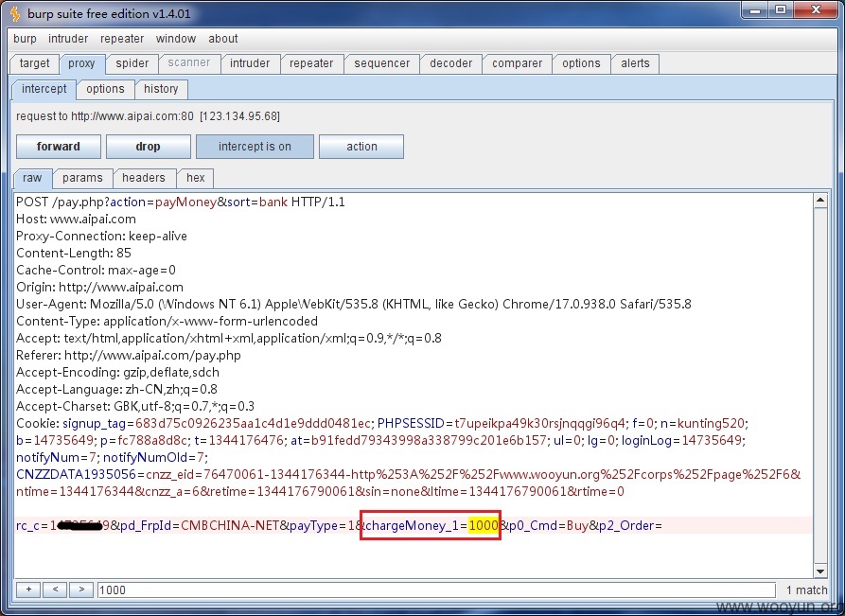Switch to the params view tab

82,178
